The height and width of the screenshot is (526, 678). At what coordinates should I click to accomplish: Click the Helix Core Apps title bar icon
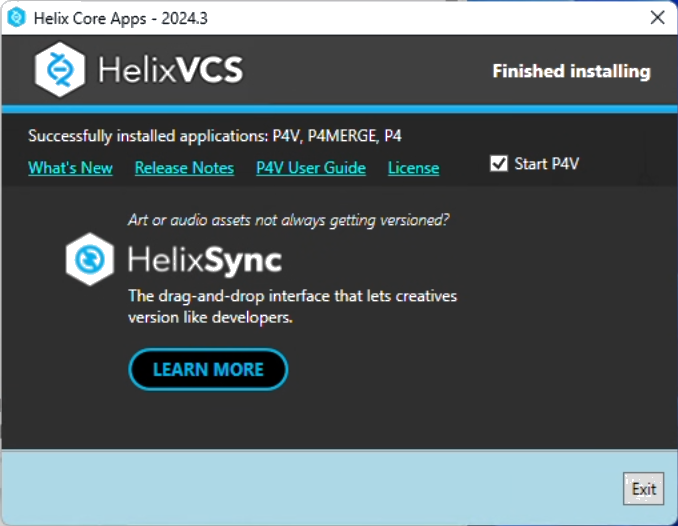(x=16, y=17)
